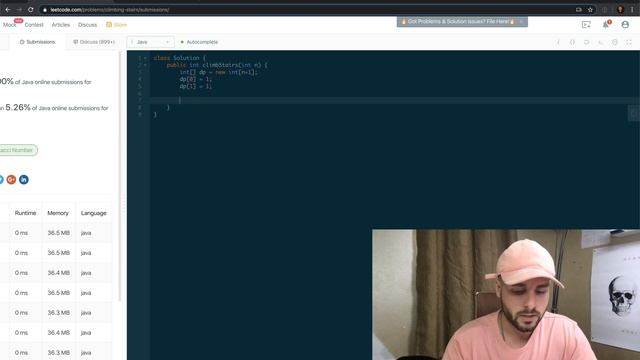Collapse the fold arrow on line 1

click(145, 58)
